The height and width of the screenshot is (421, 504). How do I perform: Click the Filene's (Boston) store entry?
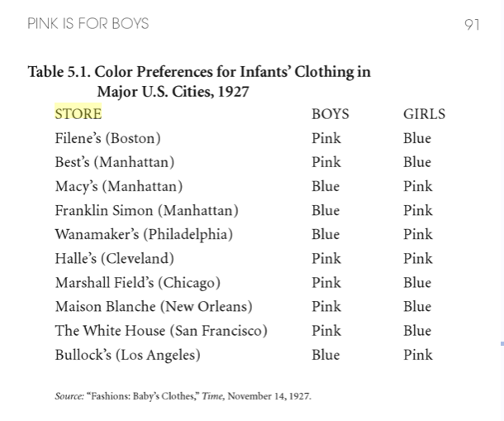click(x=107, y=138)
